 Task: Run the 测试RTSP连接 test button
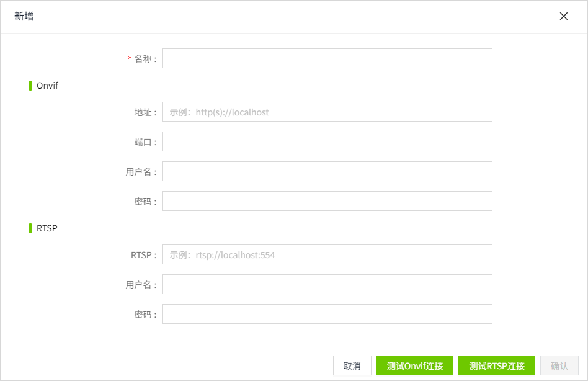(x=497, y=365)
